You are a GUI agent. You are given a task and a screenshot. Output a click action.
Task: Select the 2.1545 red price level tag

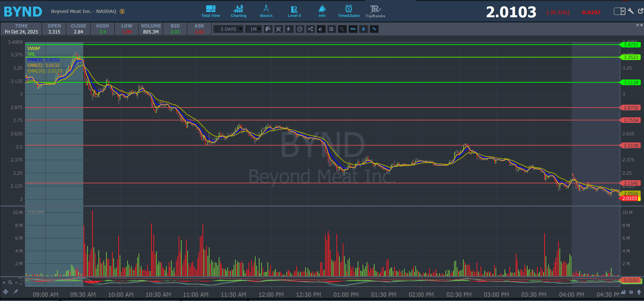pyautogui.click(x=630, y=183)
